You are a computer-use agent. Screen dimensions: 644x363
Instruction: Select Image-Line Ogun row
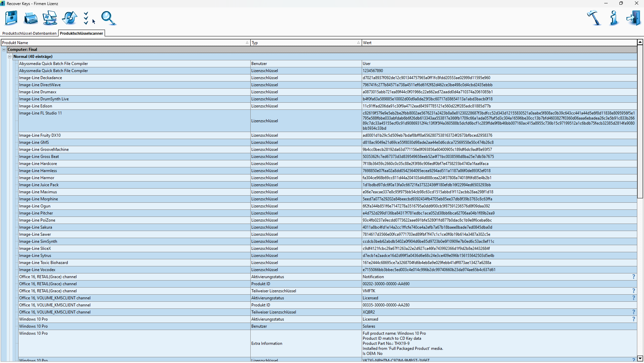tap(328, 206)
